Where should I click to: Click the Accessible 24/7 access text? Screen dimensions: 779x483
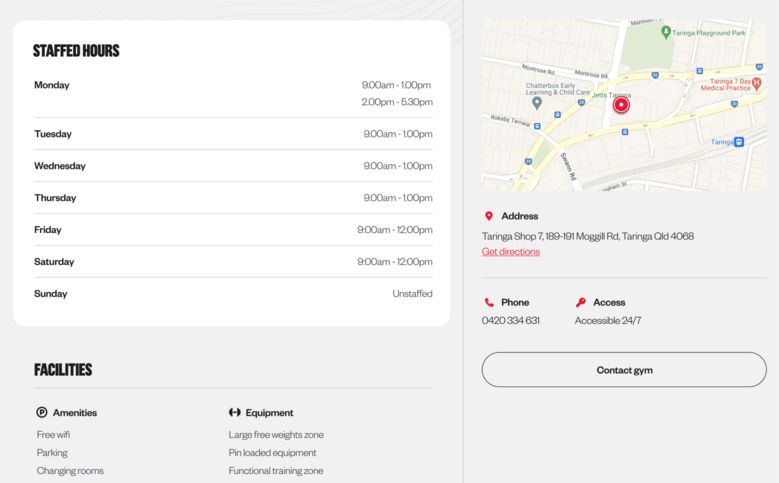608,321
